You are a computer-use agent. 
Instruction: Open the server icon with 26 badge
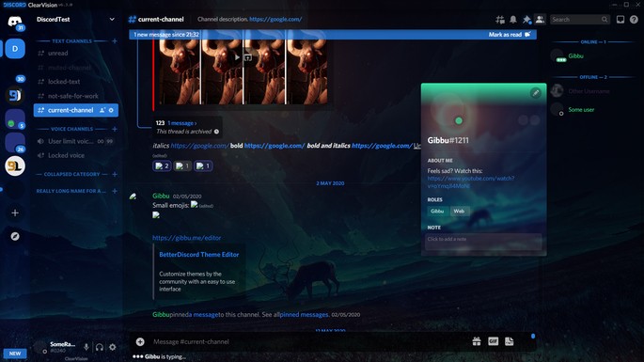coord(15,143)
